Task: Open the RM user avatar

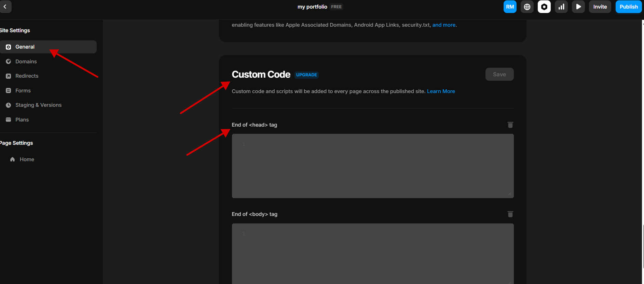Action: (510, 7)
